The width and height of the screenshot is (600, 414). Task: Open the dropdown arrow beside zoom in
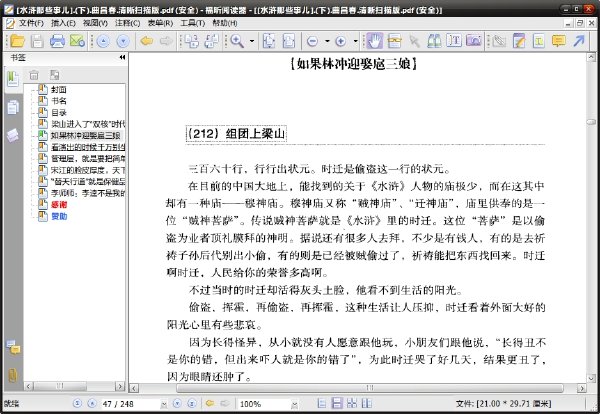[355, 41]
